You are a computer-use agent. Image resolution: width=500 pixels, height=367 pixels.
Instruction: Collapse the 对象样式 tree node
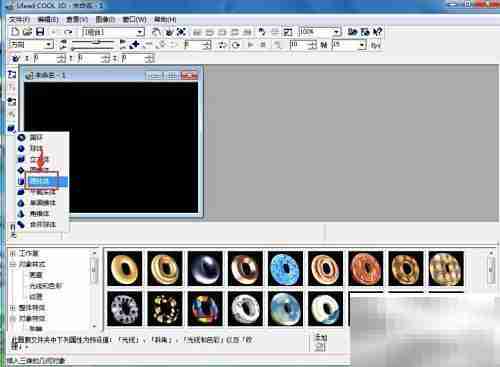[x=13, y=264]
